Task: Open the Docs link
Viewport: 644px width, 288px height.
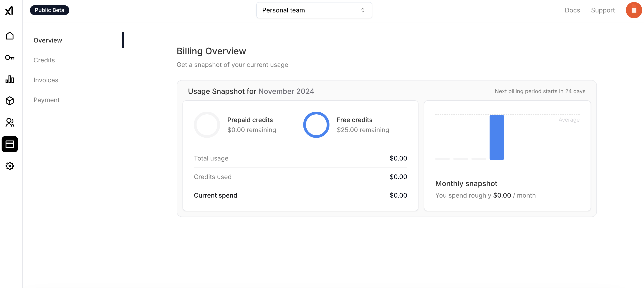Action: (x=572, y=10)
